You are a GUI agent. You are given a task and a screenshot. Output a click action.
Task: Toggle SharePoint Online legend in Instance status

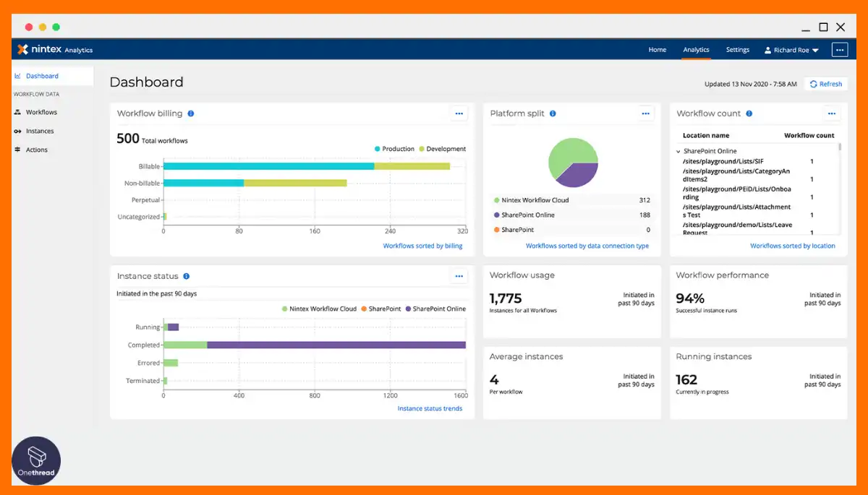coord(435,309)
